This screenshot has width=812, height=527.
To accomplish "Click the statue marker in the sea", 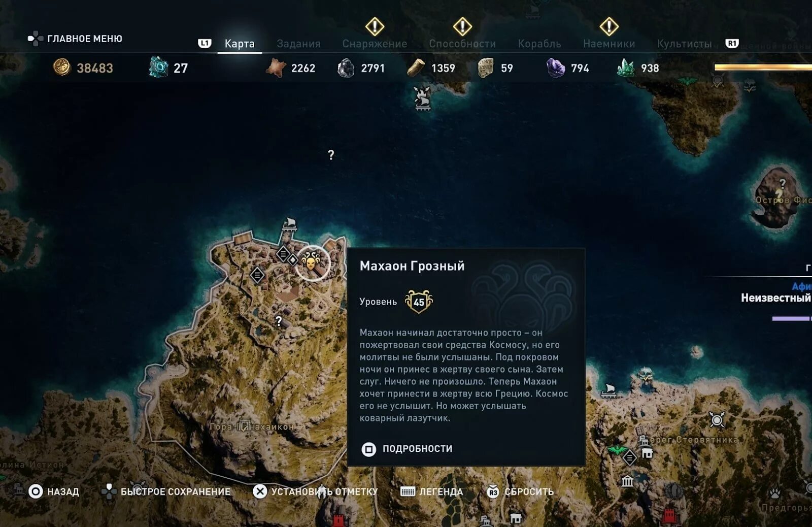I will 423,98.
